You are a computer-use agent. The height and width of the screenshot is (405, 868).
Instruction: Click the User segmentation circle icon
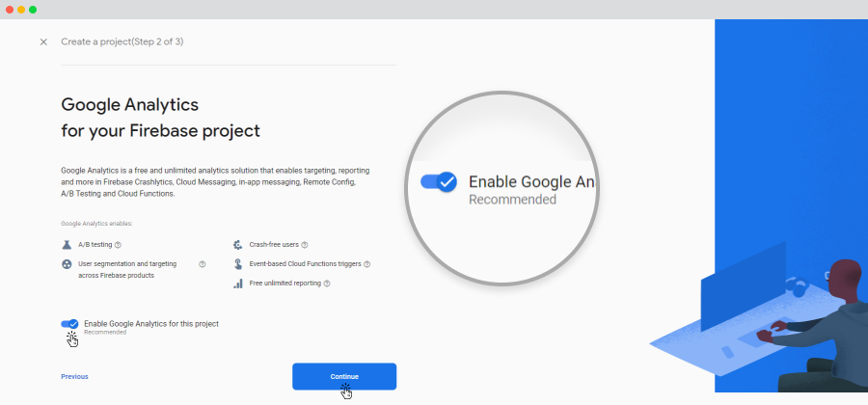tap(67, 264)
